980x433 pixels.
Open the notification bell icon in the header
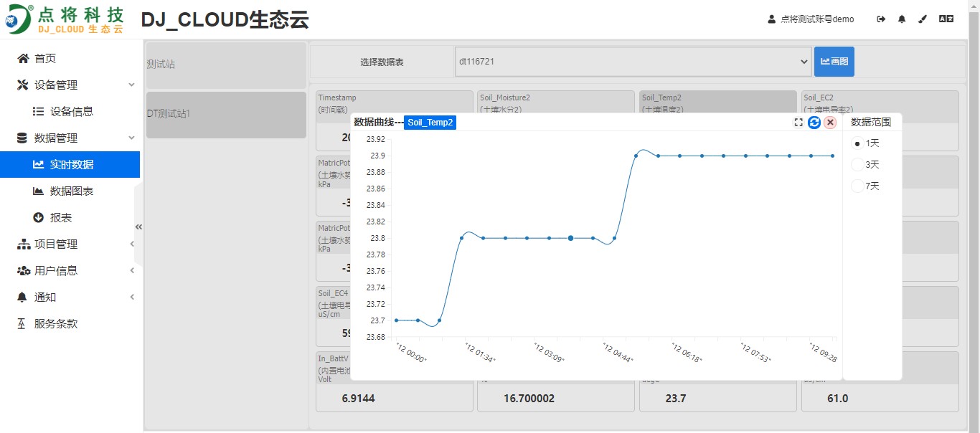[x=901, y=19]
